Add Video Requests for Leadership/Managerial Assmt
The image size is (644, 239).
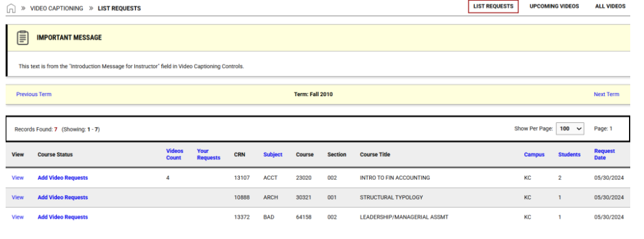tap(63, 217)
